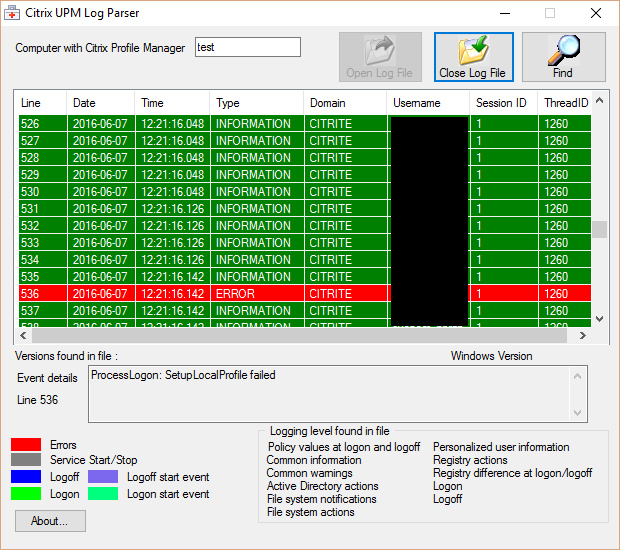The height and width of the screenshot is (550, 620).
Task: Select log row with line 531
Action: point(305,208)
